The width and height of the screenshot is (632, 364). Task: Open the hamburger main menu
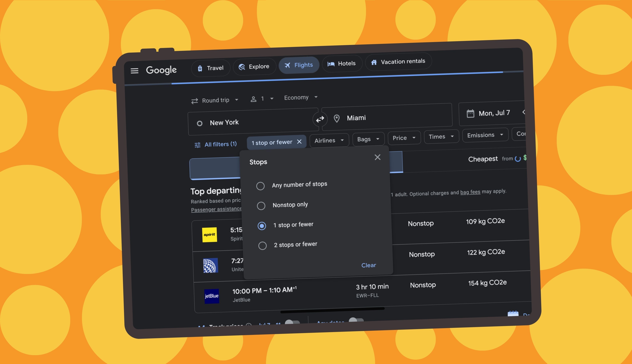pyautogui.click(x=135, y=71)
